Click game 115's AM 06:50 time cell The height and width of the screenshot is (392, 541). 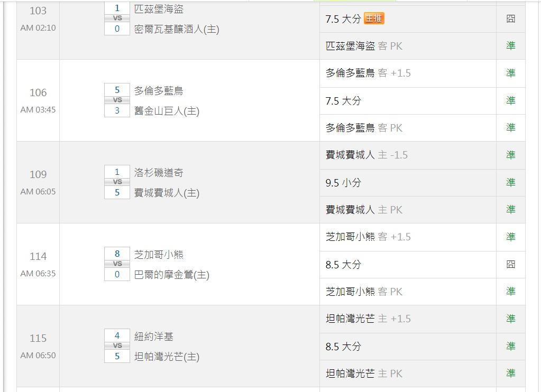pos(38,356)
